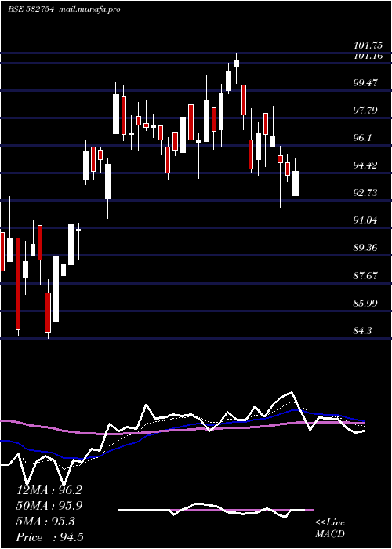Click inside the MACD inset chart

point(216,510)
